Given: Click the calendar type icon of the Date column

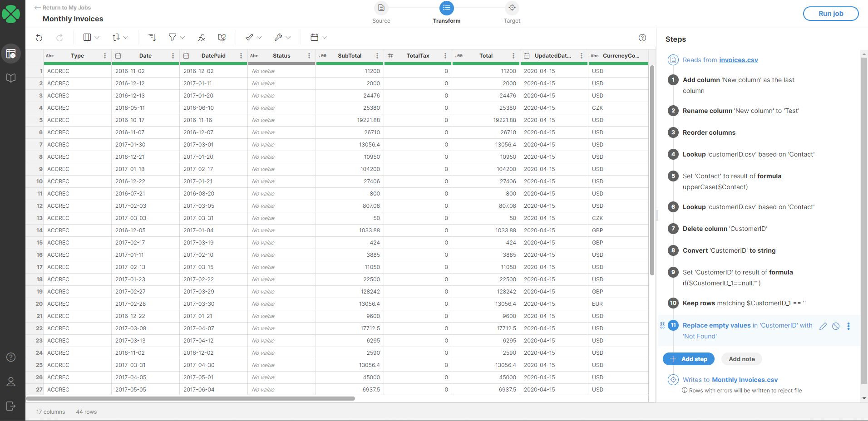Looking at the screenshot, I should pos(118,56).
